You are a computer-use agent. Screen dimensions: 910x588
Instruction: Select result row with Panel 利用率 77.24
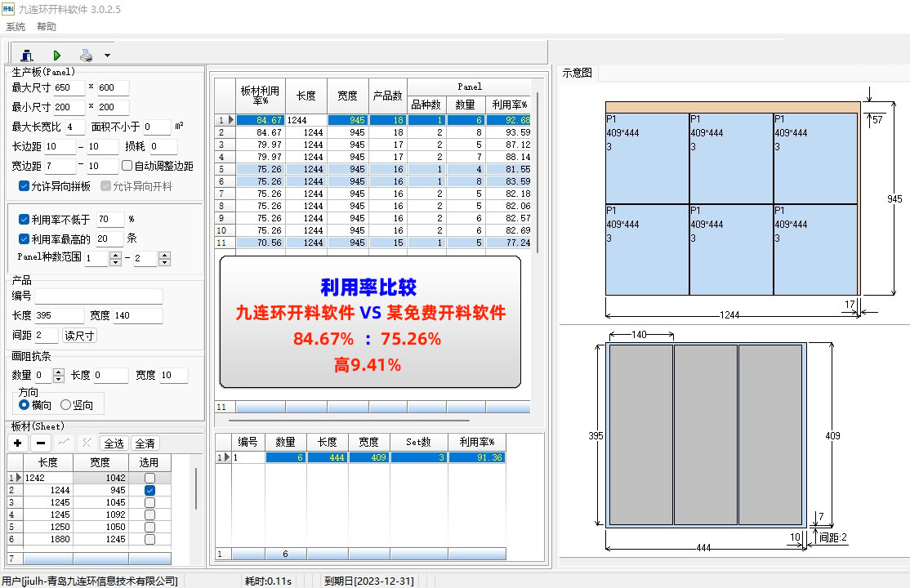372,243
